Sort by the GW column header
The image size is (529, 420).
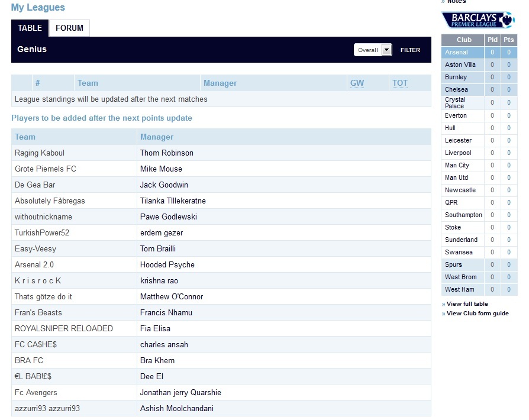pos(357,83)
